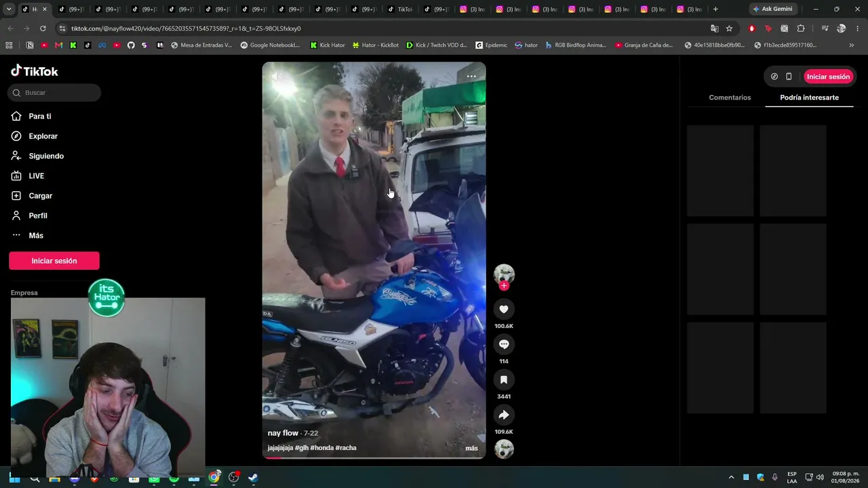Click the TikTok logo
The height and width of the screenshot is (488, 868).
tap(35, 71)
